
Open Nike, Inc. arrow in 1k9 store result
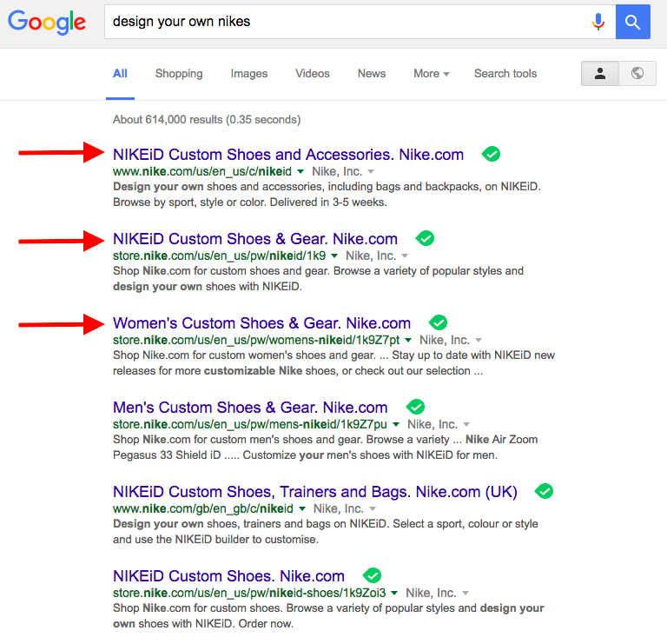[405, 256]
